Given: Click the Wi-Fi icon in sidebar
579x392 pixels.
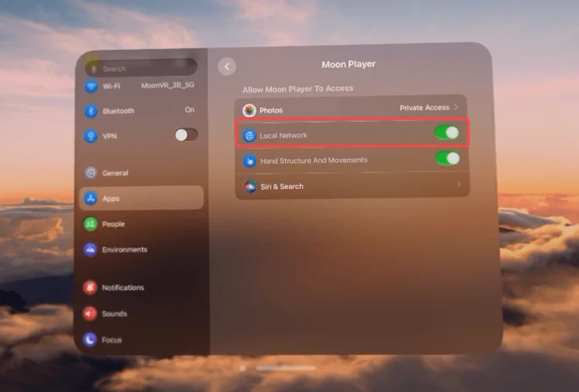Looking at the screenshot, I should (91, 86).
